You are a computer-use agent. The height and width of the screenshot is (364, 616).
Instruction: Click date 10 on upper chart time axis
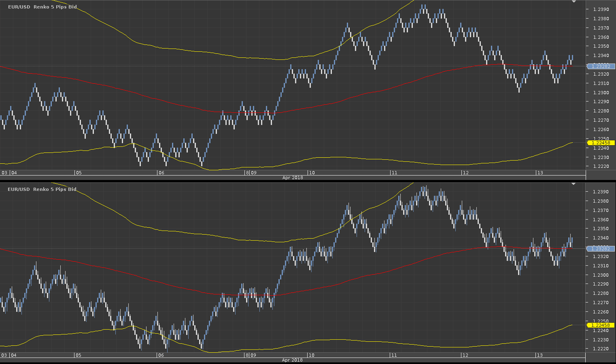[312, 173]
